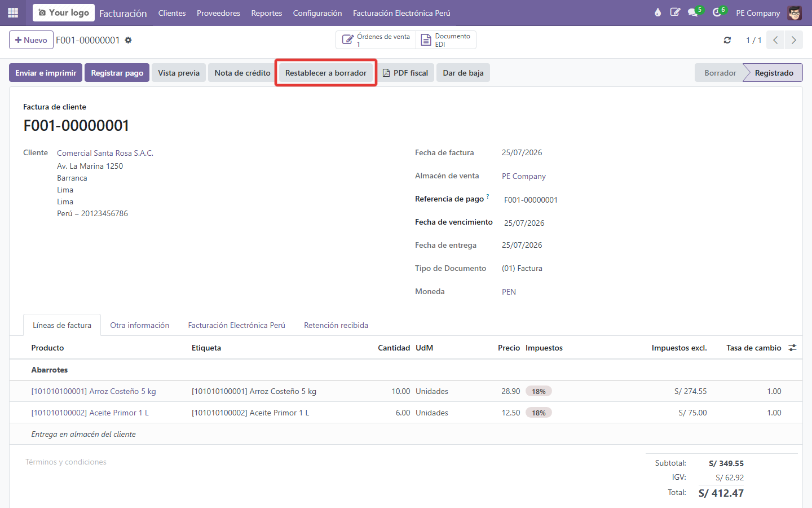Switch company via PE Company selector
The width and height of the screenshot is (812, 508).
(758, 13)
